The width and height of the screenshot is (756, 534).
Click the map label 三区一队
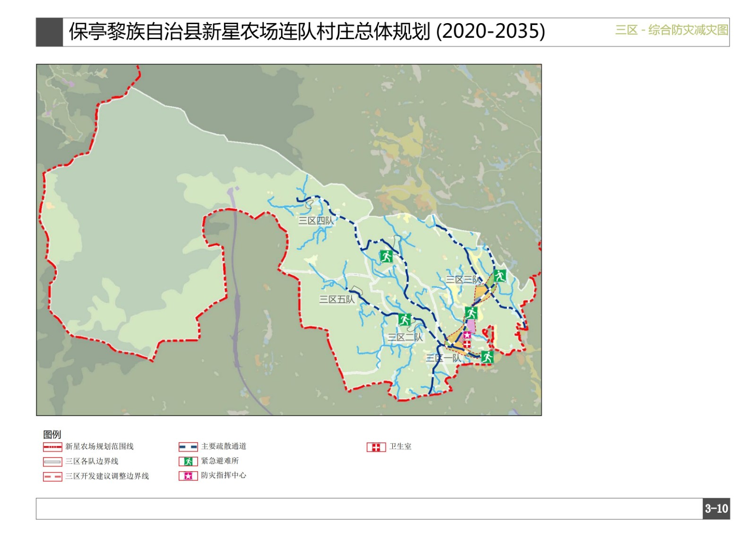(443, 358)
